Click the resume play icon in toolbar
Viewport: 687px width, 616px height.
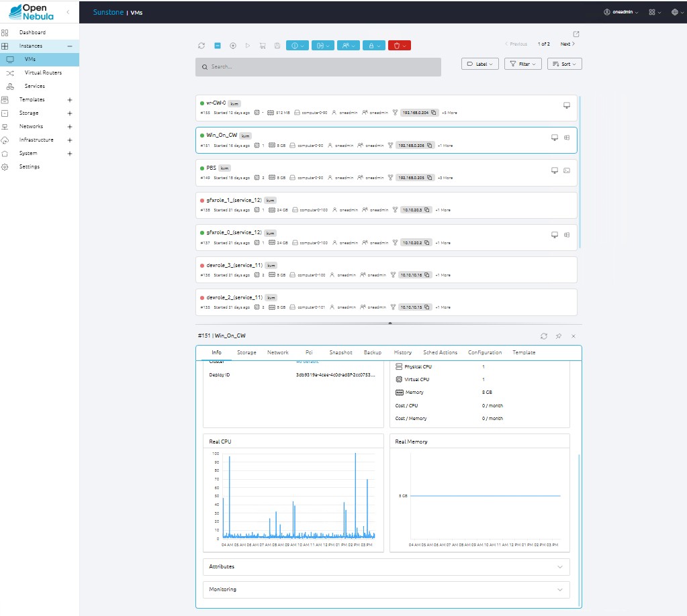pos(248,46)
